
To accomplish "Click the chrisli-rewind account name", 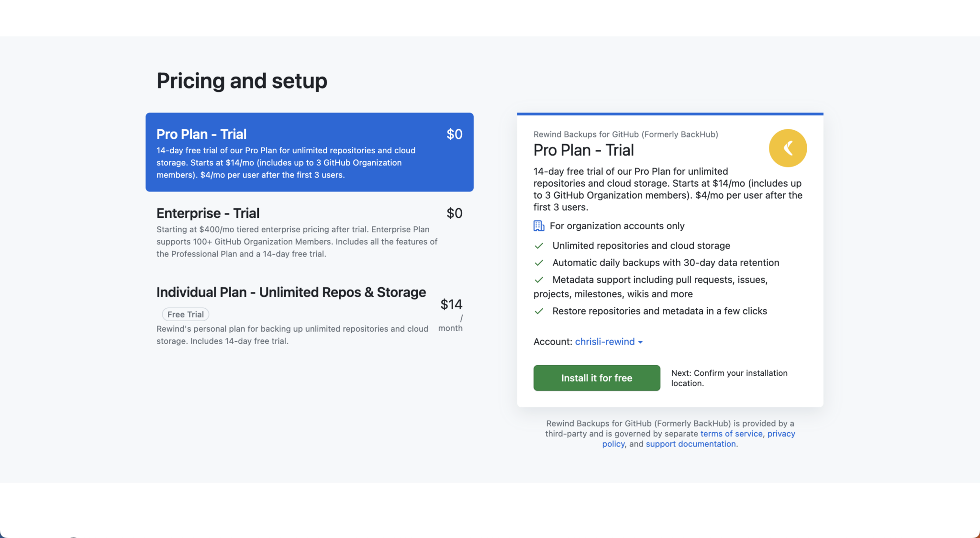I will pos(604,341).
